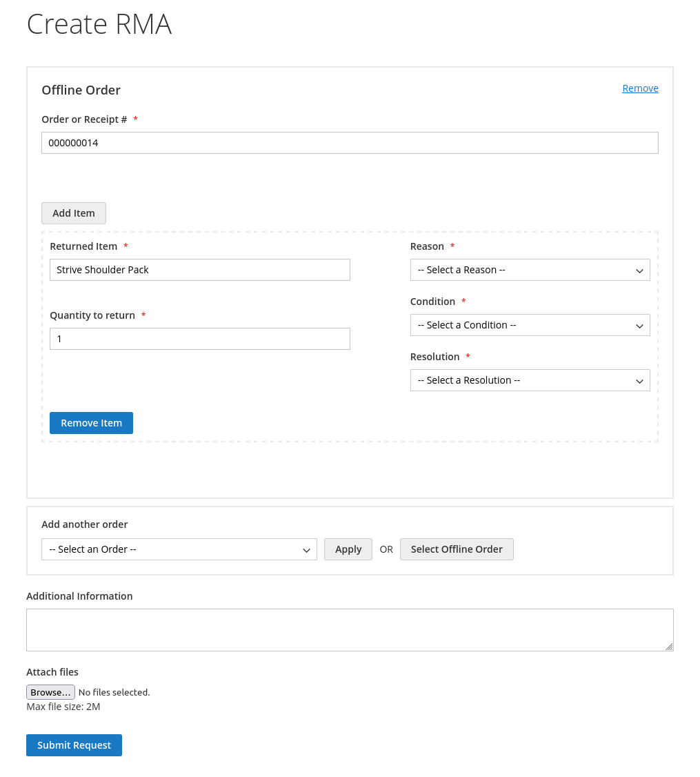
Task: Remove the Offline Order section
Action: [x=640, y=88]
